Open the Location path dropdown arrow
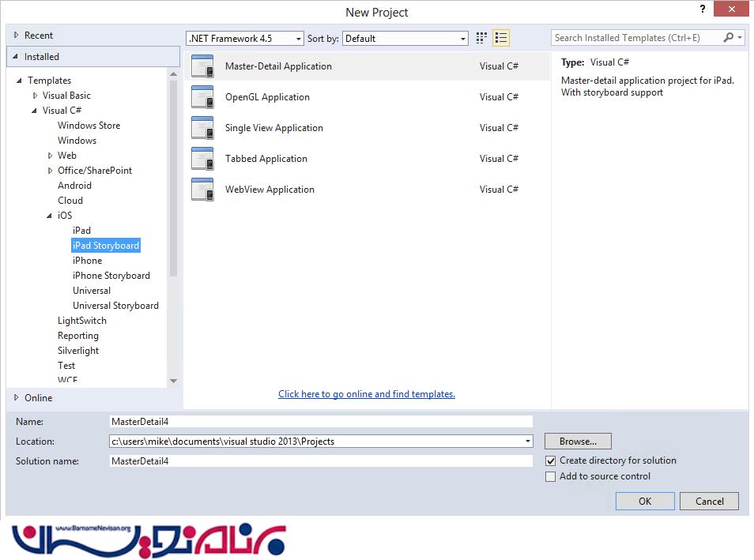754x560 pixels. pos(527,442)
